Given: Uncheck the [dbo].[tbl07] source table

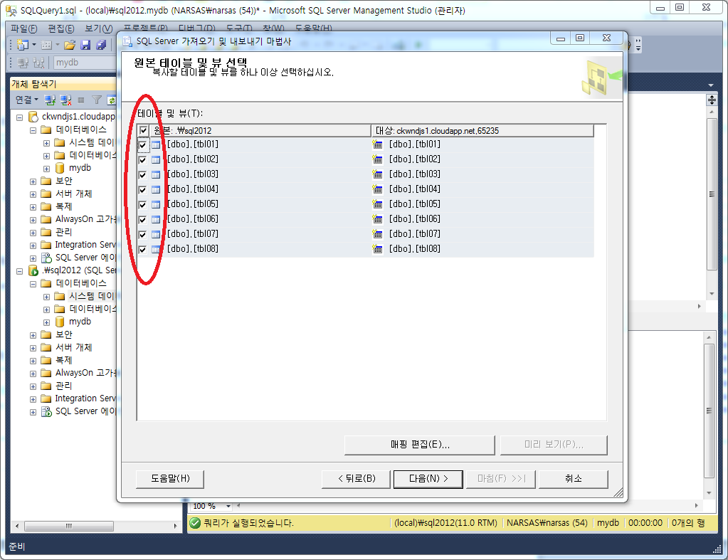Looking at the screenshot, I should [x=142, y=234].
